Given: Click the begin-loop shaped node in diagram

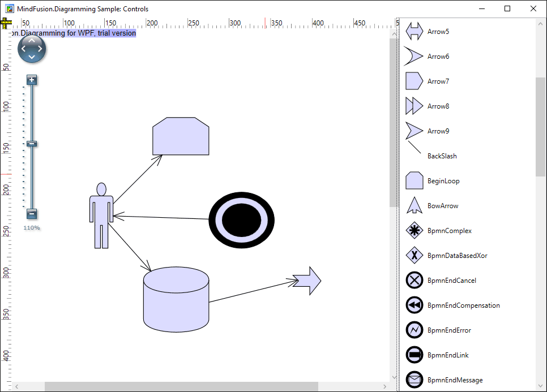Looking at the screenshot, I should (x=181, y=136).
